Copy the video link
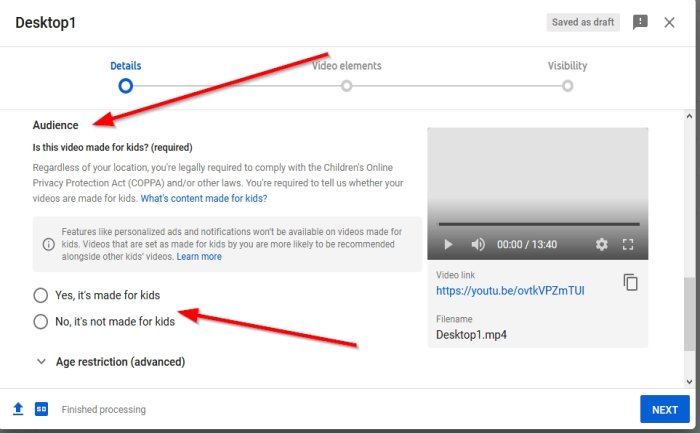This screenshot has width=700, height=433. [630, 282]
